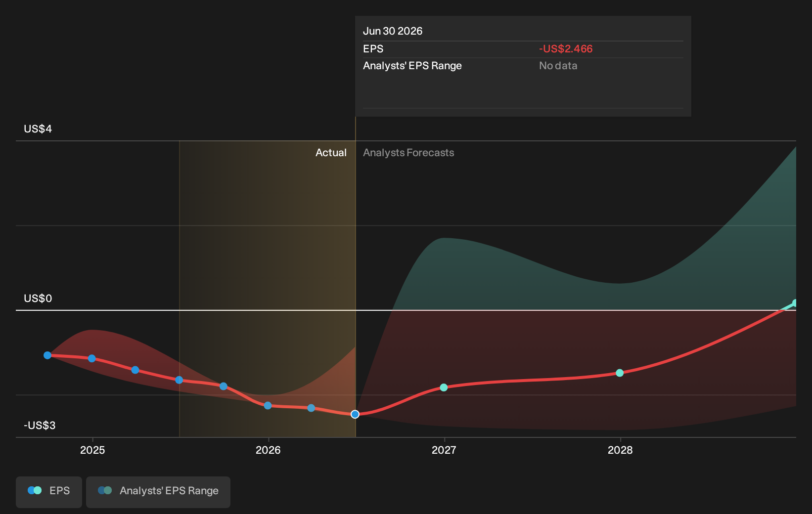This screenshot has width=812, height=514.
Task: Click the 2027 forecast EPS data point
Action: (x=444, y=387)
